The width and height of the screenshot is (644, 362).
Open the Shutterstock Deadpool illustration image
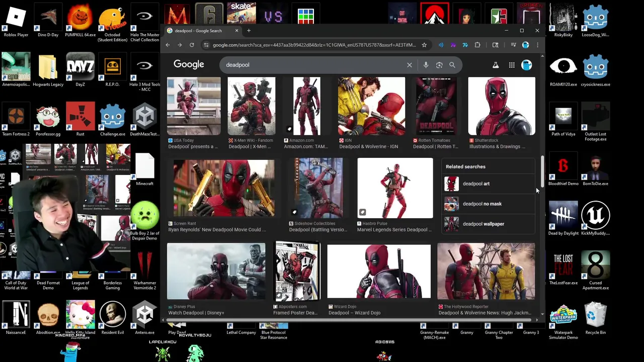tap(502, 106)
